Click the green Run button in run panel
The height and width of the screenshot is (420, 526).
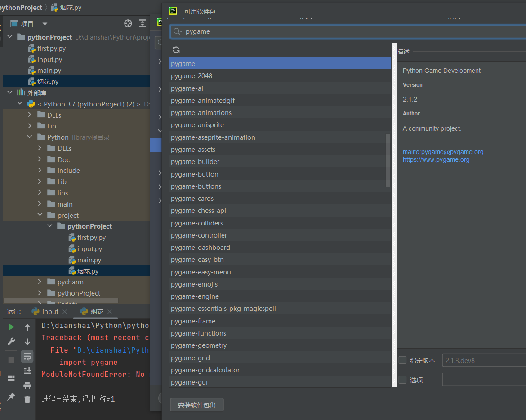[11, 327]
